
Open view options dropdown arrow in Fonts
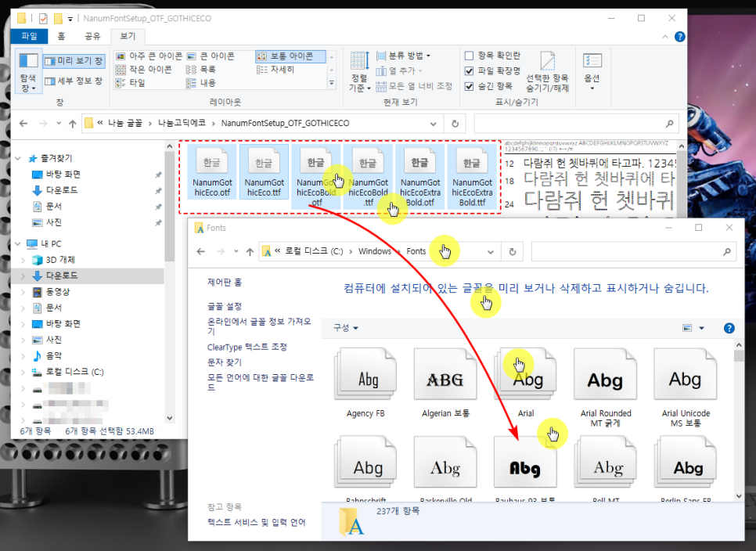(701, 328)
